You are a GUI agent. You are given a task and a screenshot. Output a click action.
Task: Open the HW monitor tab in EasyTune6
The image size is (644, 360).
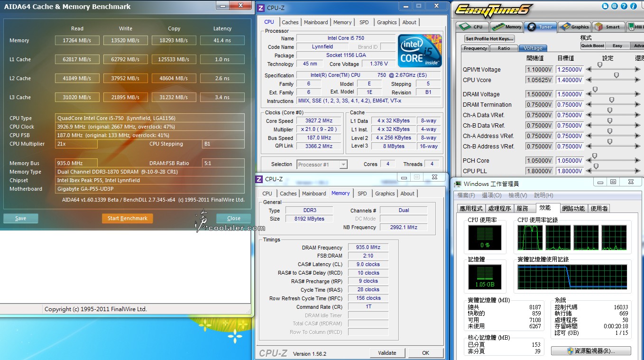(635, 27)
